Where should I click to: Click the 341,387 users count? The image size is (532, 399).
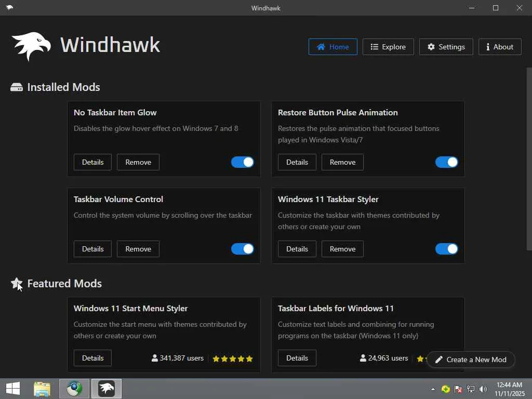point(178,358)
